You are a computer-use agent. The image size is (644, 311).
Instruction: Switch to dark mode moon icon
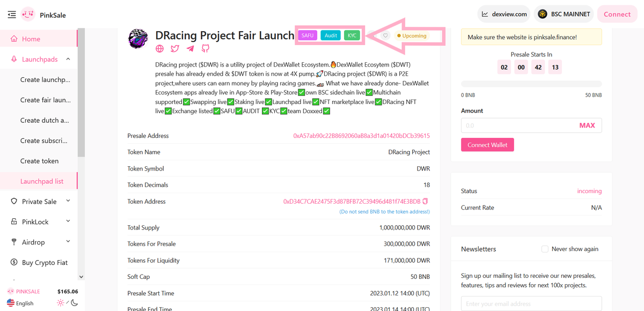coord(74,303)
